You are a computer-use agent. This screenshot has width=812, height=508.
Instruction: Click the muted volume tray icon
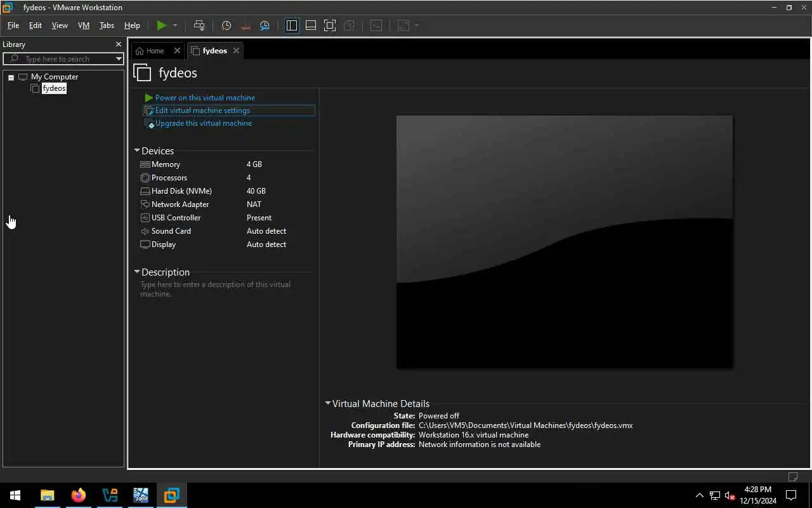tap(730, 495)
